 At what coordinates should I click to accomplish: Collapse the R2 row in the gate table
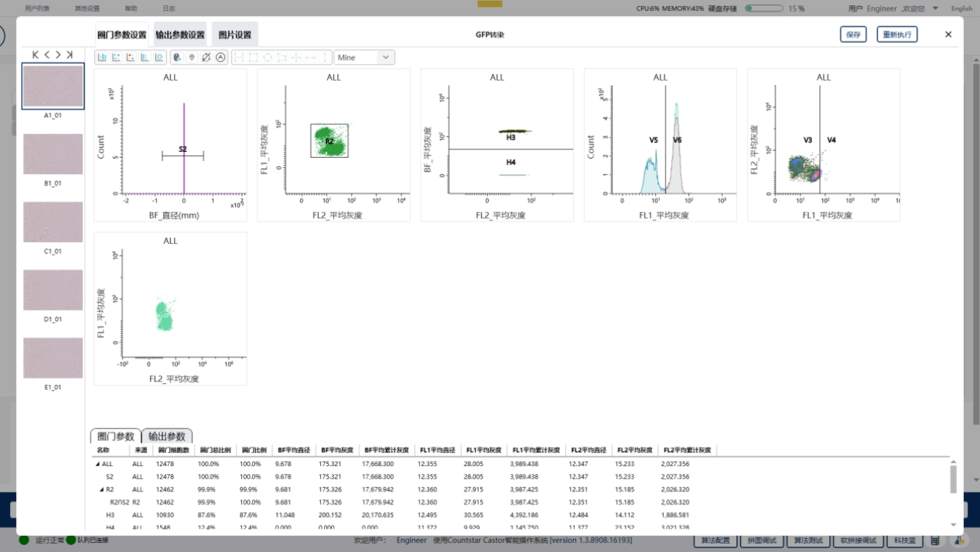[101, 489]
